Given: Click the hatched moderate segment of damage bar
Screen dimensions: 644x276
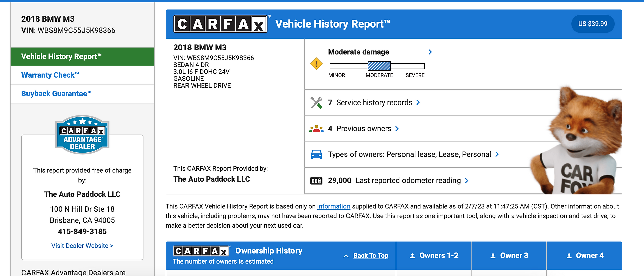Looking at the screenshot, I should point(379,66).
